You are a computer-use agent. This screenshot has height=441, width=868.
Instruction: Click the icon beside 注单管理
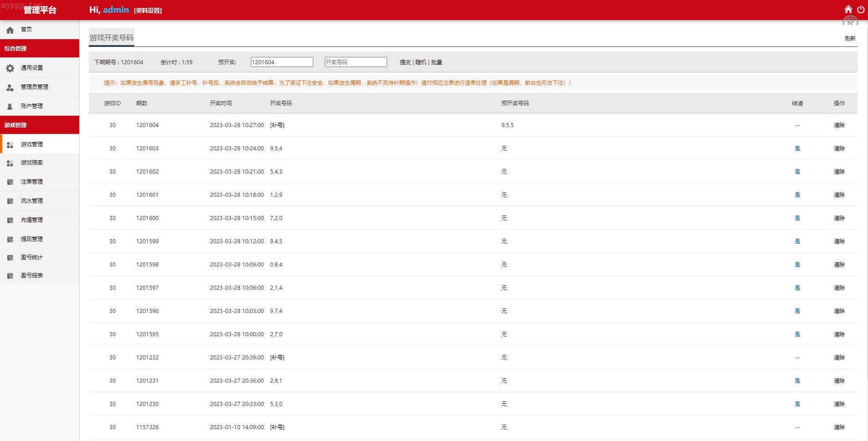[x=10, y=182]
